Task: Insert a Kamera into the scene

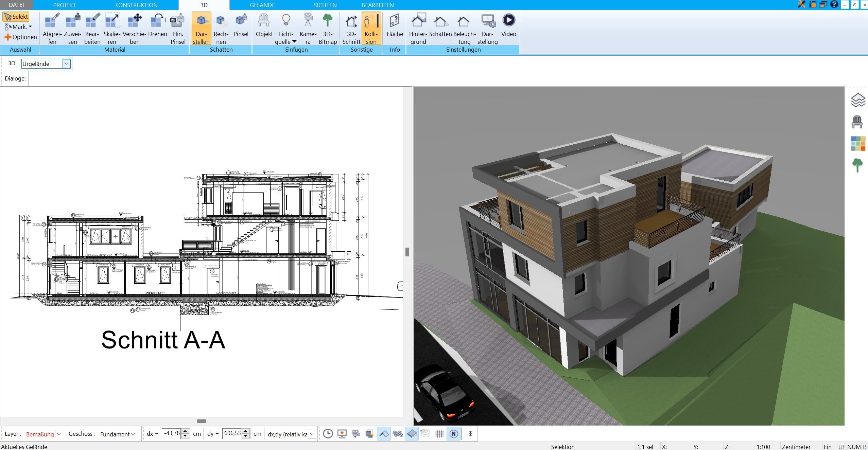Action: 308,29
